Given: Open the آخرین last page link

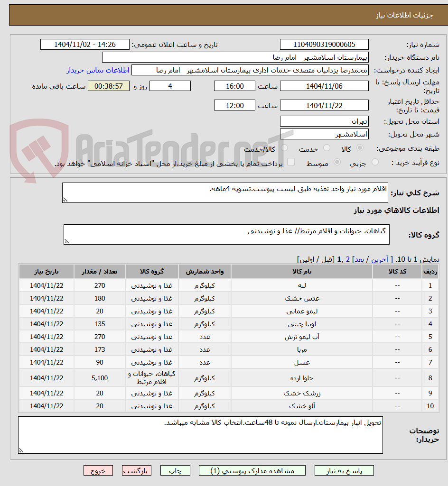Looking at the screenshot, I should (x=380, y=259).
